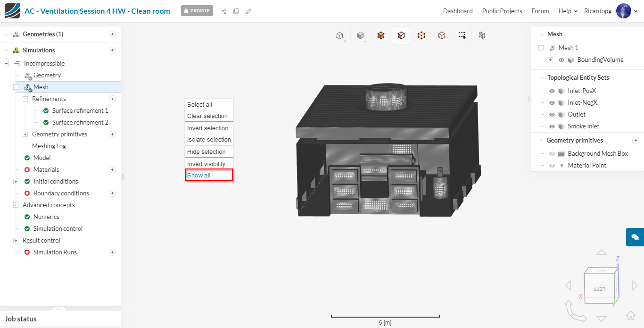The image size is (644, 328).
Task: Click the copy project icon
Action: [x=236, y=11]
